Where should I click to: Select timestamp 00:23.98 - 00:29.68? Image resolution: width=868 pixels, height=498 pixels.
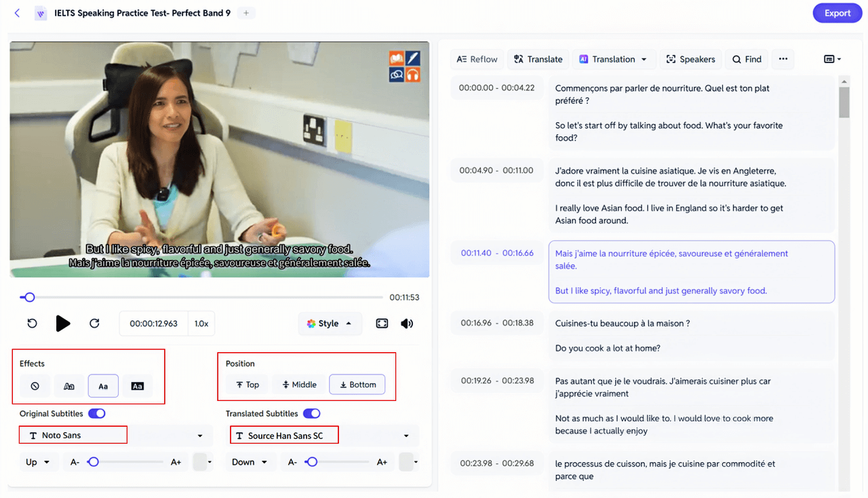tap(497, 463)
